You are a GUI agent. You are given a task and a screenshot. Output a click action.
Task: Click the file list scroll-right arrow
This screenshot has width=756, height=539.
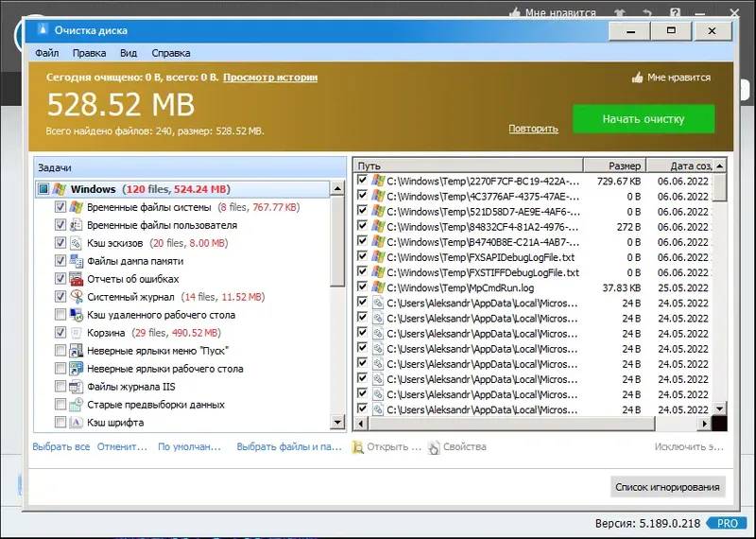point(704,424)
